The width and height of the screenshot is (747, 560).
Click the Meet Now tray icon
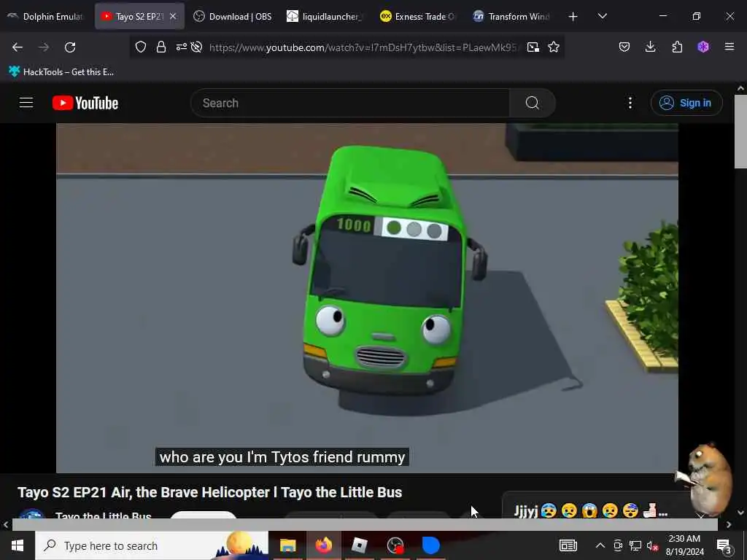pos(618,545)
